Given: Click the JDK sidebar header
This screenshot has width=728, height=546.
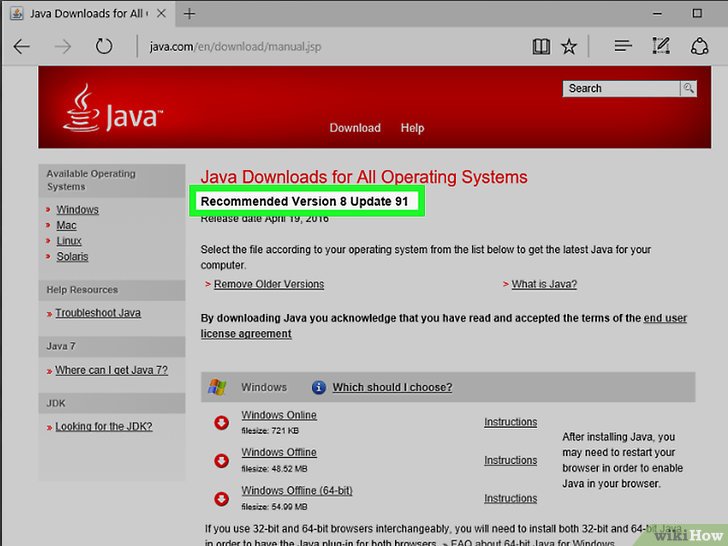Looking at the screenshot, I should click(x=112, y=403).
